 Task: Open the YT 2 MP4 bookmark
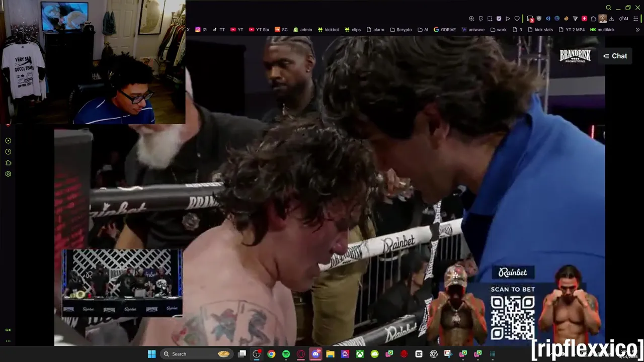(572, 30)
